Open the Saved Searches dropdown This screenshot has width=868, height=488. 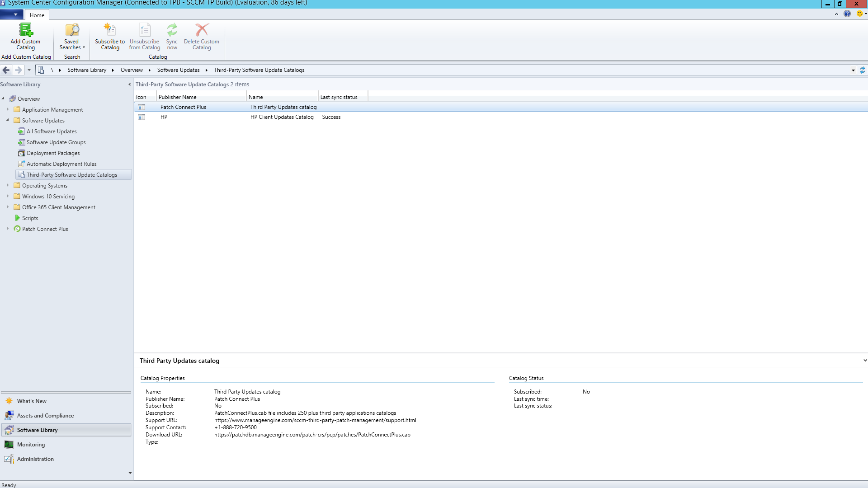click(x=72, y=44)
